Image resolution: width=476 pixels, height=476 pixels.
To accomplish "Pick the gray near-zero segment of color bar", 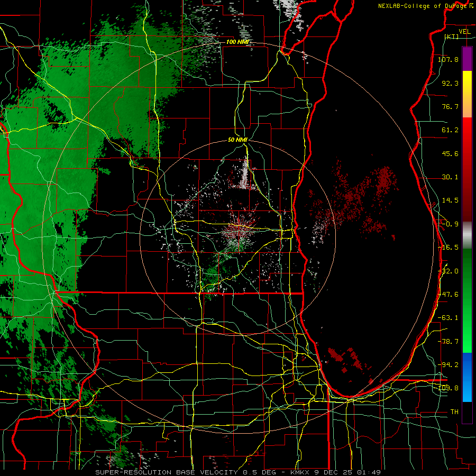I will point(467,235).
